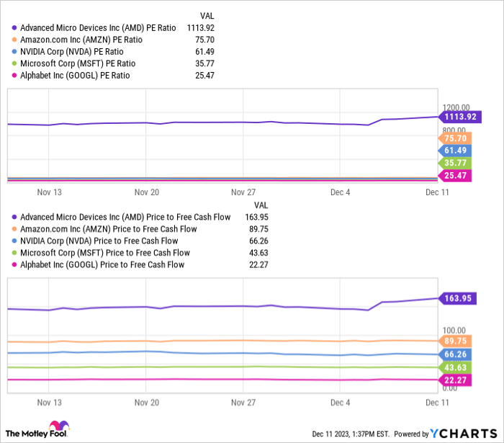Click 'Nov 27' on the PE chart axis
504x443 pixels.
click(243, 192)
